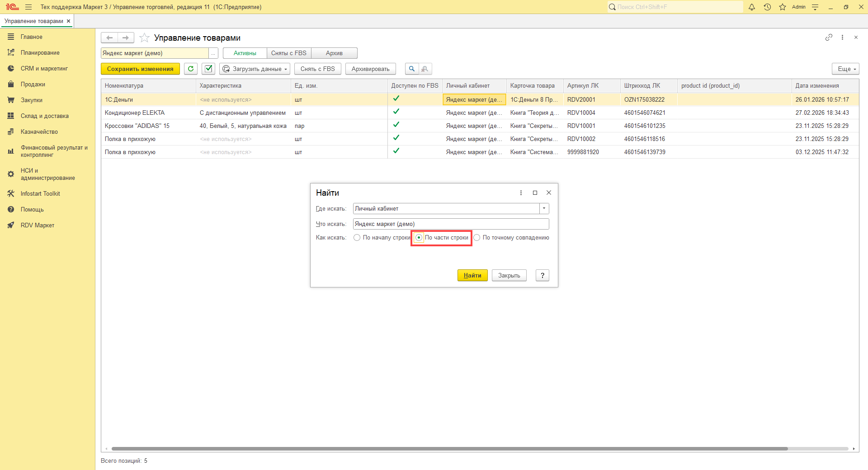Click the Сохранить изменения button
The height and width of the screenshot is (470, 868).
[140, 69]
